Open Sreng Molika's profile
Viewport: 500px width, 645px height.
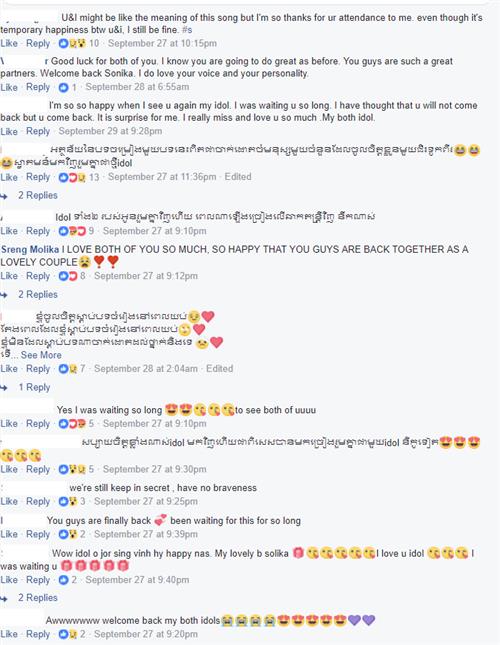point(30,249)
